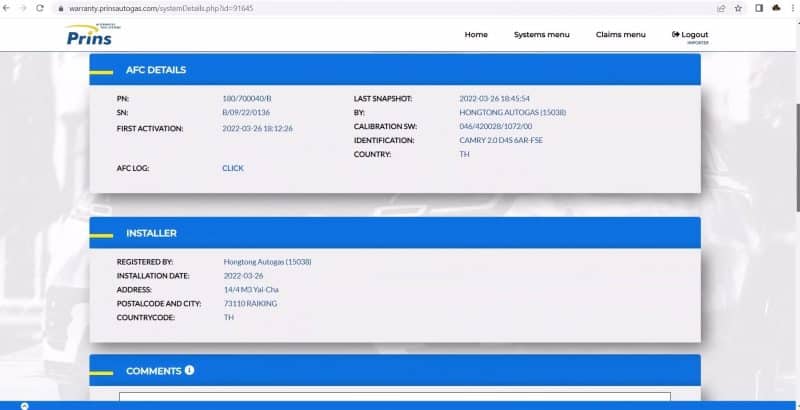
Task: Open the AFC log CLICK link
Action: click(x=233, y=168)
